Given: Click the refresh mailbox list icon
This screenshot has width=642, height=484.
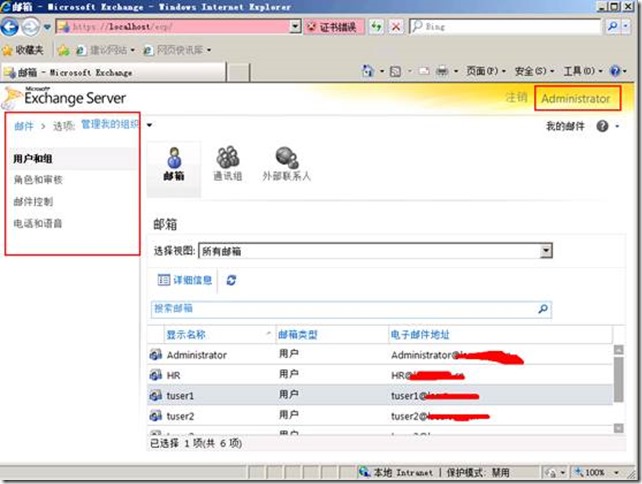Looking at the screenshot, I should 231,280.
